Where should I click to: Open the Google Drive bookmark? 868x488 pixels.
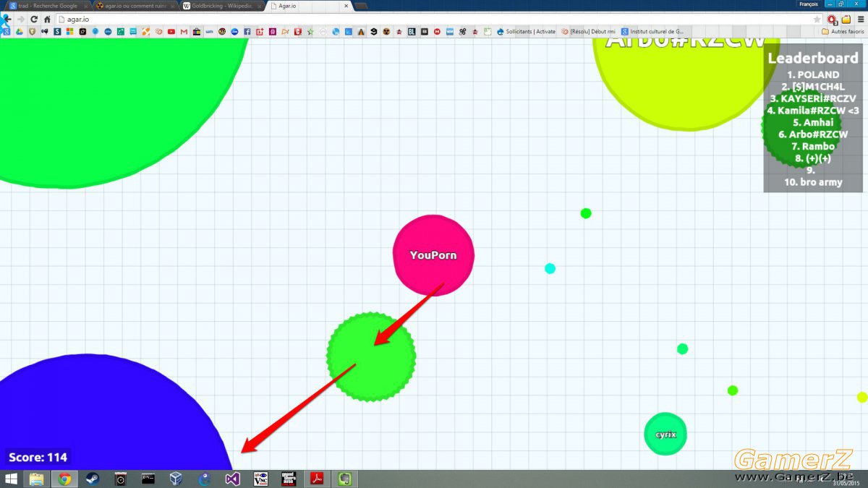click(x=19, y=32)
